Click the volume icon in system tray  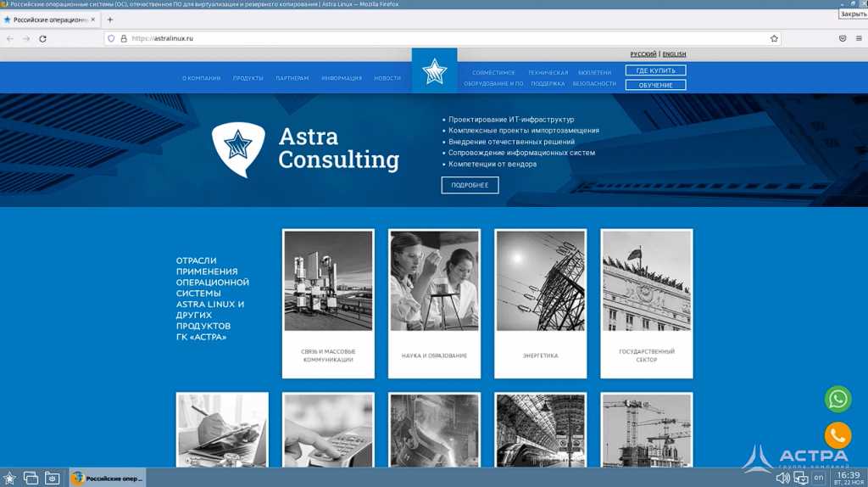[x=782, y=479]
